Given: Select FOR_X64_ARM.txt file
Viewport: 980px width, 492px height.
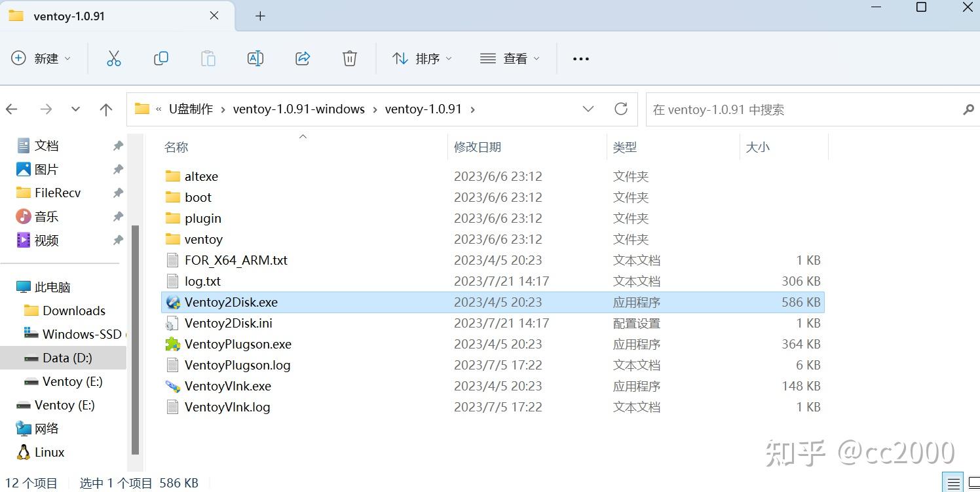Looking at the screenshot, I should click(x=493, y=260).
